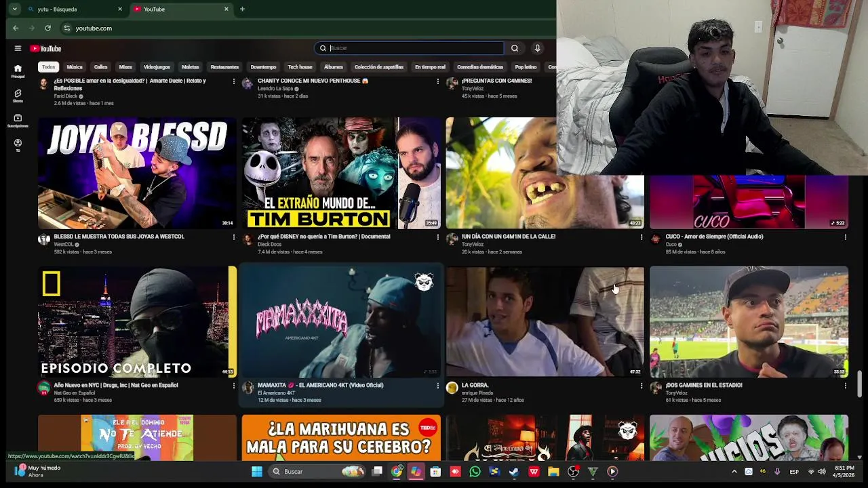Go to Principal in the sidebar
Image resolution: width=868 pixels, height=488 pixels.
[x=18, y=71]
